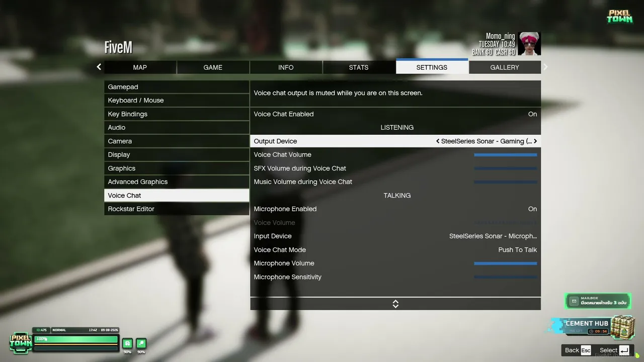Viewport: 644px width, 362px height.
Task: Open Rockstar Editor category
Action: coord(177,209)
